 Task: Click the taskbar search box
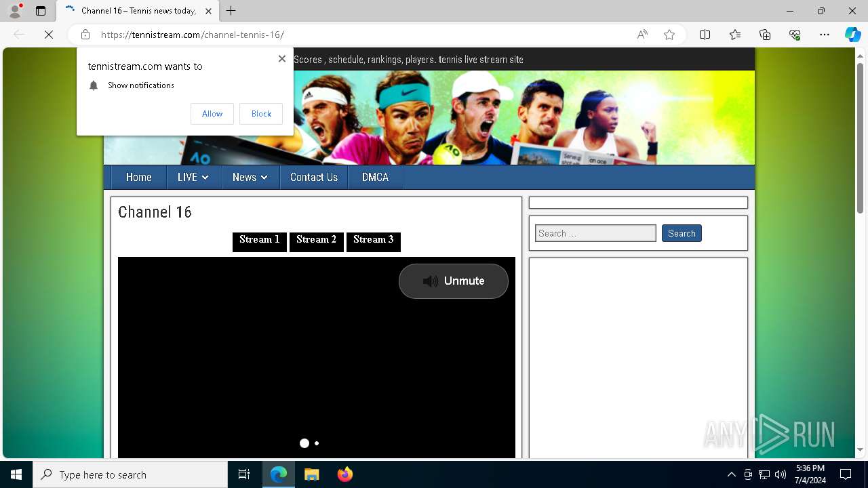point(130,474)
